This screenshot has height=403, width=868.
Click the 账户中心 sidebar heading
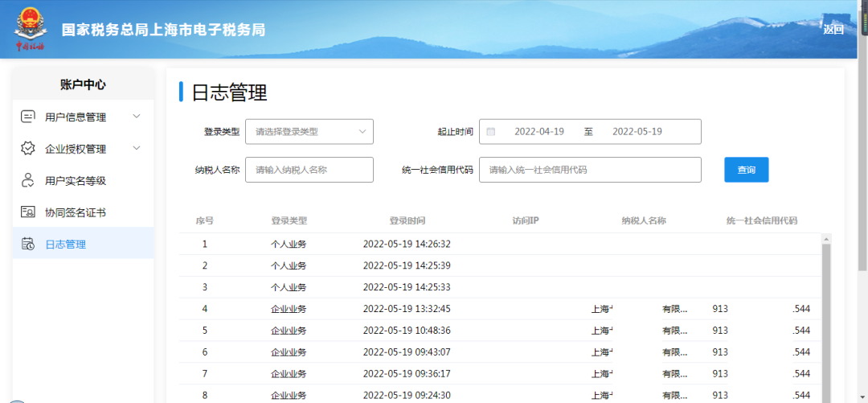tap(83, 84)
